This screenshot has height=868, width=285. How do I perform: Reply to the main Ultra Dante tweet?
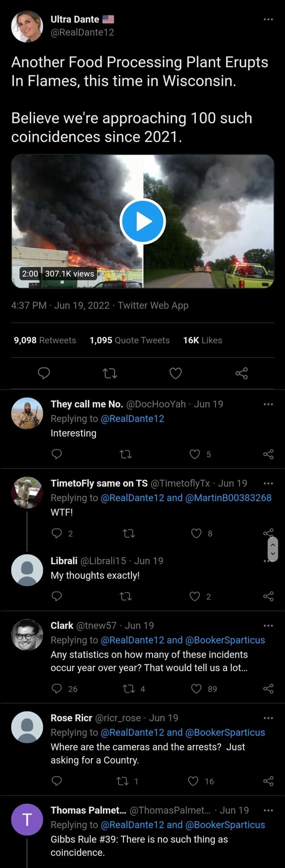(44, 373)
